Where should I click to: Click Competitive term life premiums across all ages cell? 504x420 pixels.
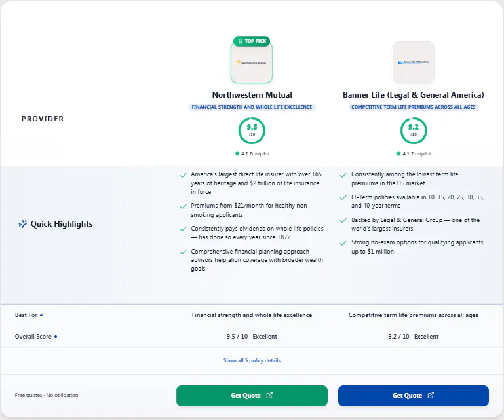point(414,315)
